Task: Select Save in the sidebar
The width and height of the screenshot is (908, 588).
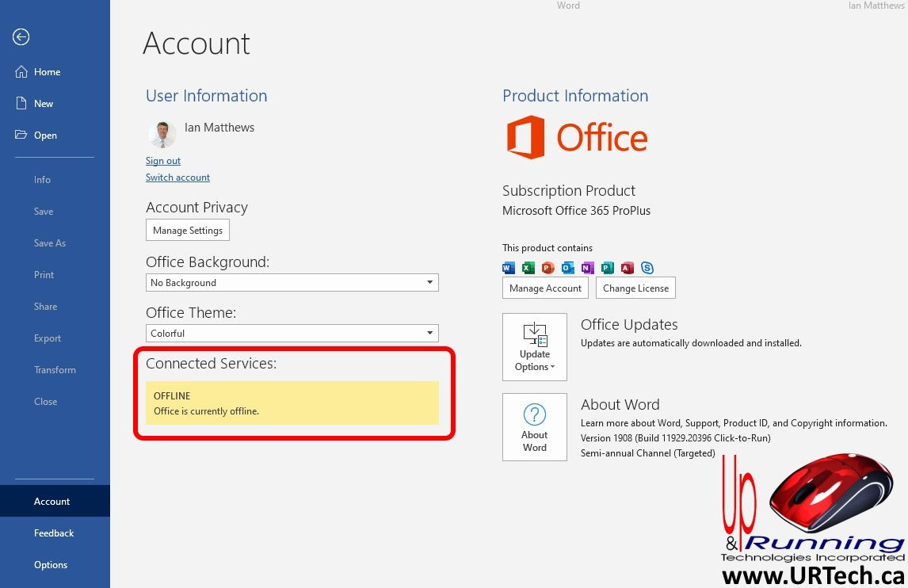Action: [55, 212]
